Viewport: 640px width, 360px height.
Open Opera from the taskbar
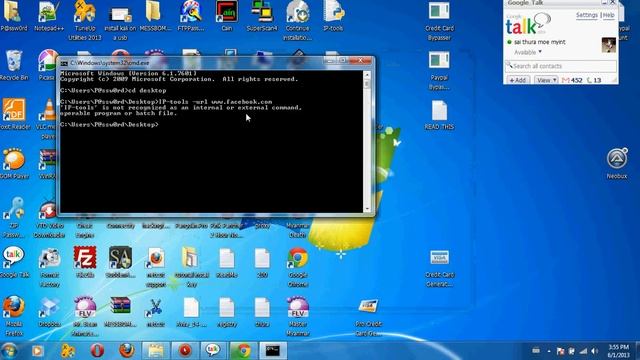[x=97, y=351]
